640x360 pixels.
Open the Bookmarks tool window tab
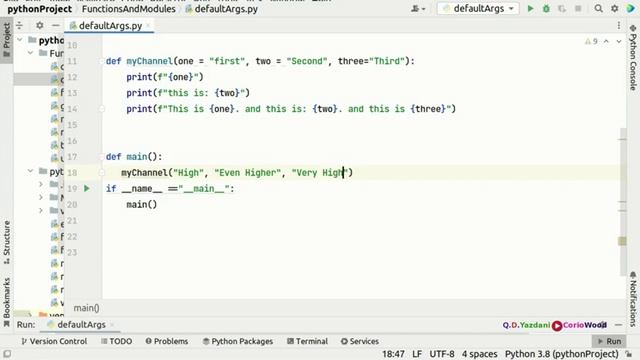coord(7,302)
